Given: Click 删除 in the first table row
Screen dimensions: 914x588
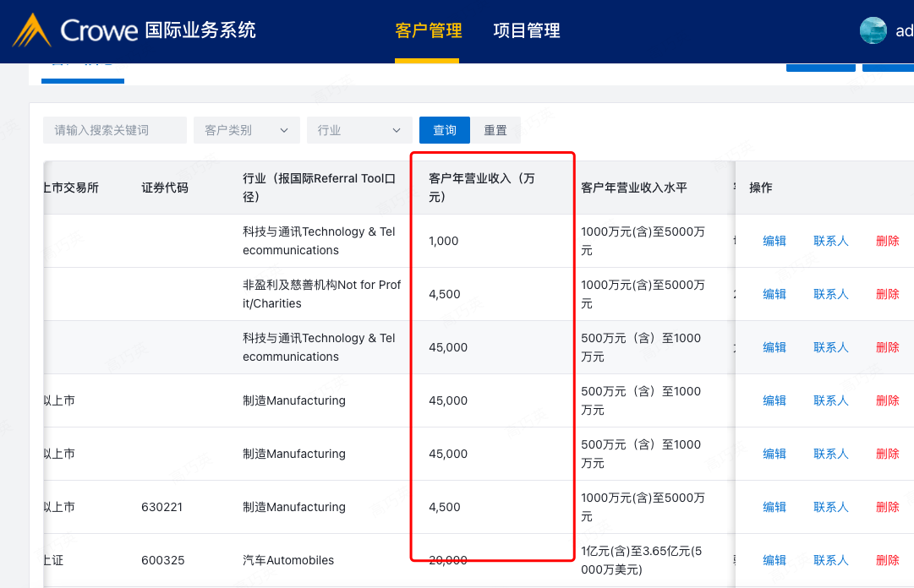Looking at the screenshot, I should click(x=887, y=241).
